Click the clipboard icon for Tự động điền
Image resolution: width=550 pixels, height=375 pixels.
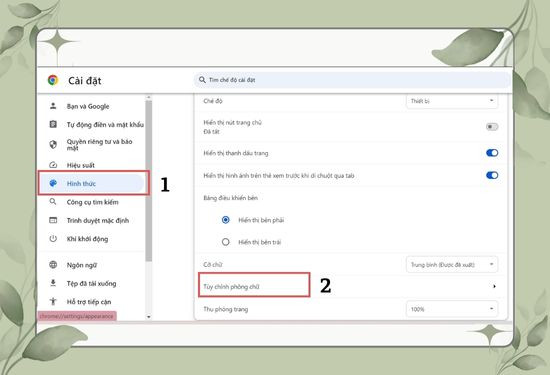[53, 124]
